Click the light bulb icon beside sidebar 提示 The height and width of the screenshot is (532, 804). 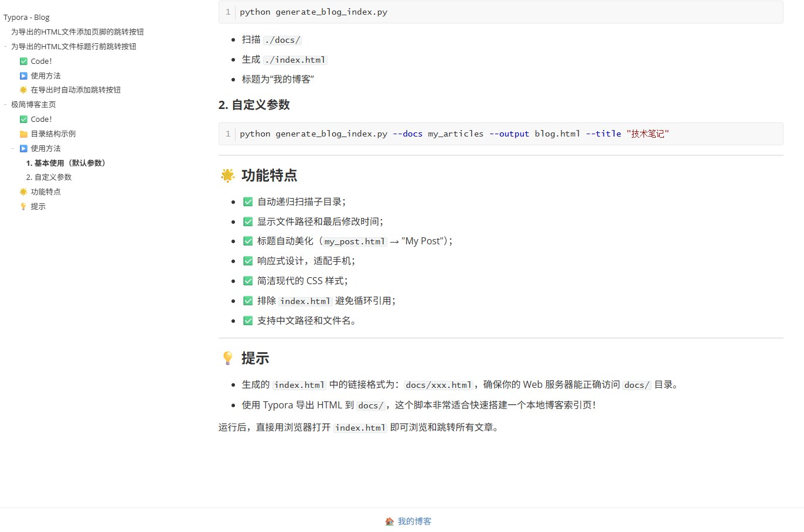[x=23, y=207]
